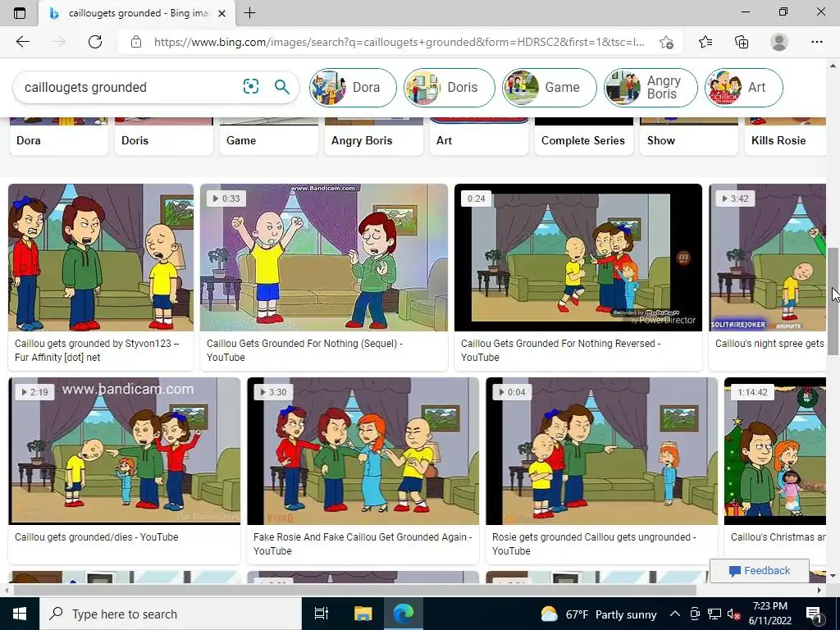Screen dimensions: 840x630
Task: Open the Fake Rosie And Fake Caillou thumbnail
Action: click(x=363, y=451)
